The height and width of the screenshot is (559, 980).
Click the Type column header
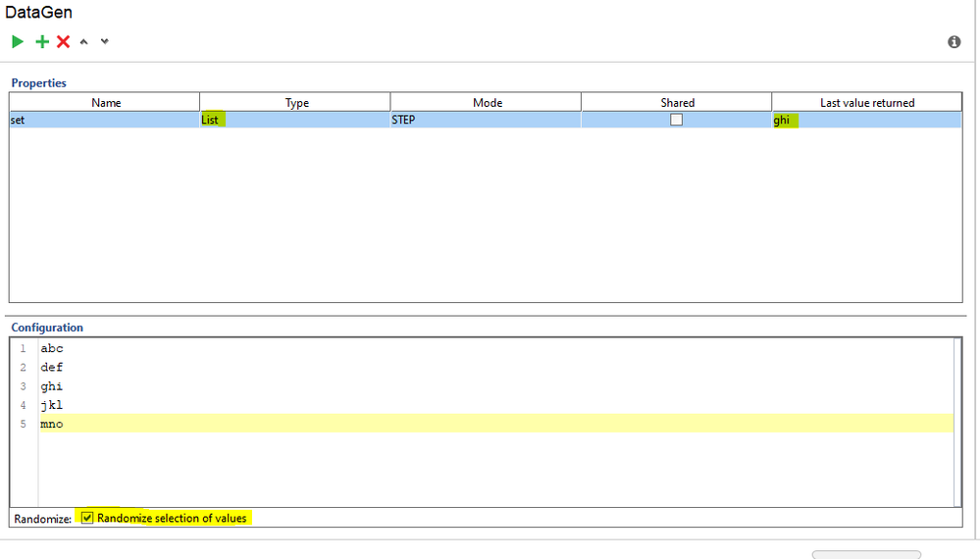tap(296, 102)
